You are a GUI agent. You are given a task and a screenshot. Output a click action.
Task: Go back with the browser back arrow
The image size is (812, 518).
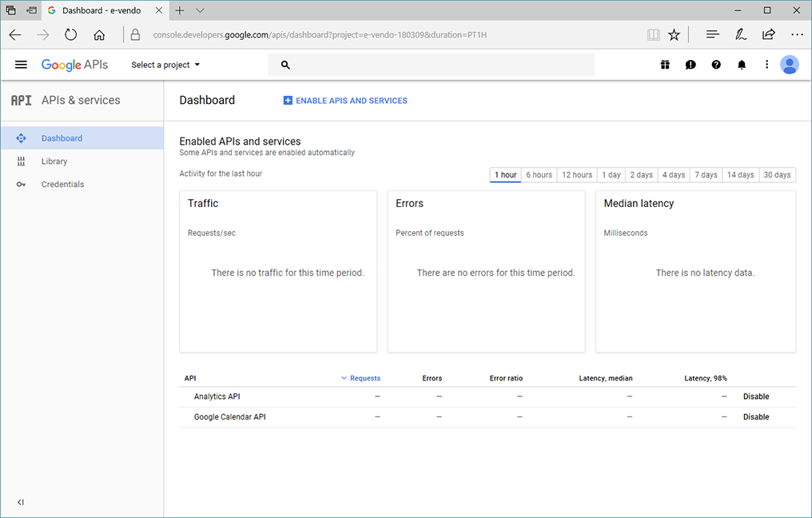tap(15, 34)
